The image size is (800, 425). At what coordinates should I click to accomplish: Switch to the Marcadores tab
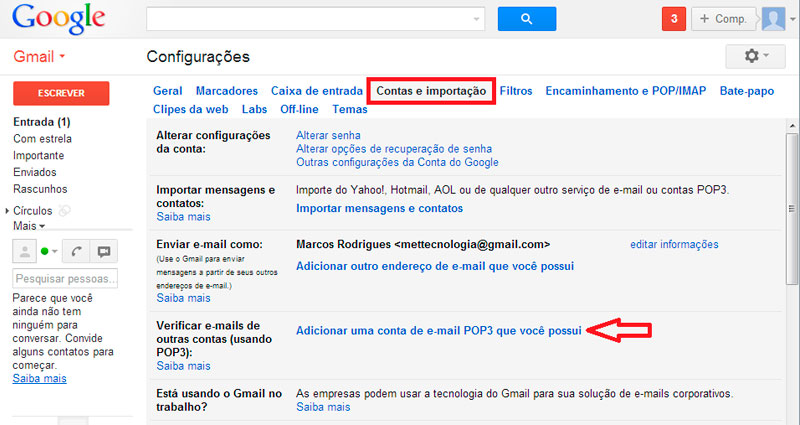(x=227, y=91)
